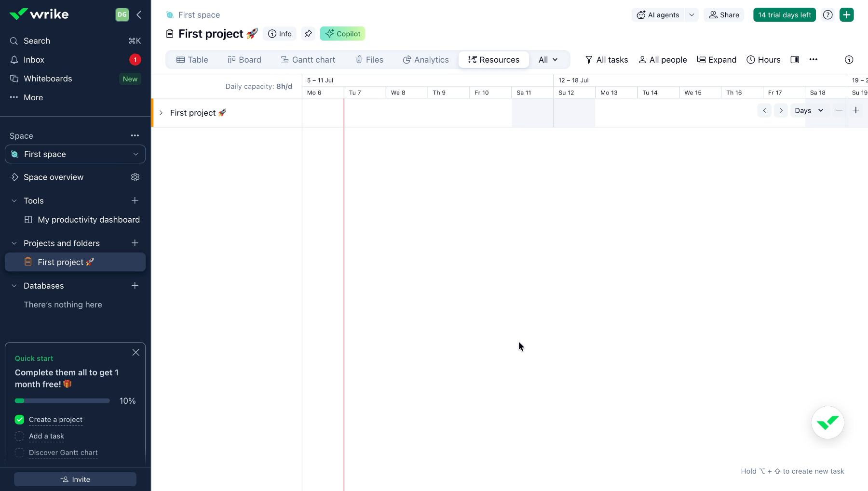Toggle the side panel layout icon

(795, 60)
